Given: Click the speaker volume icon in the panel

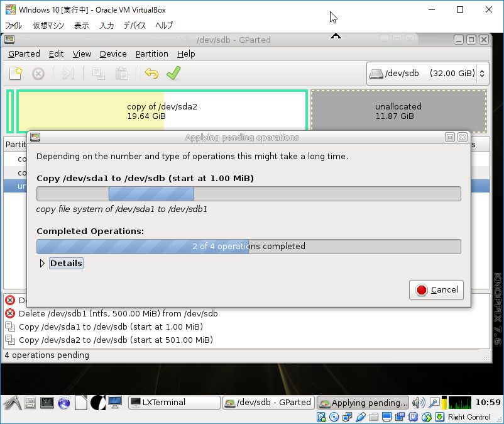Looking at the screenshot, I should tap(419, 403).
